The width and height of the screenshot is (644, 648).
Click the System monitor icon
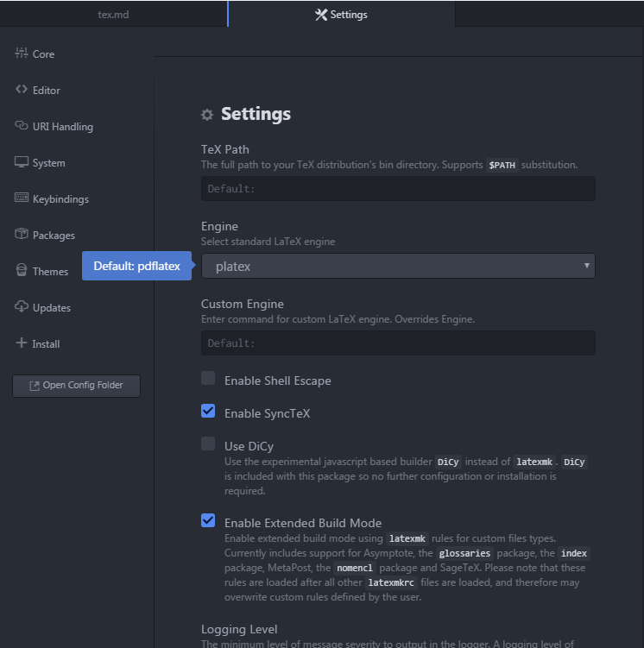coord(22,162)
